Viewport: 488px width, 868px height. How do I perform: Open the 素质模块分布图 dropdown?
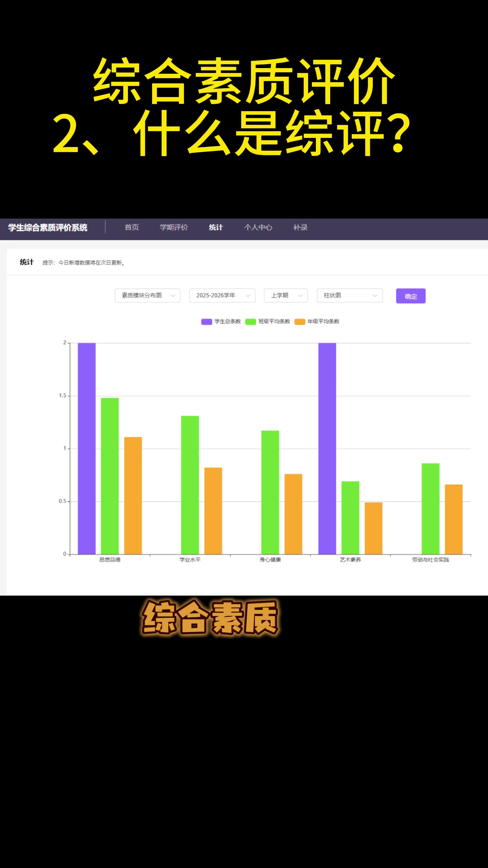[x=148, y=295]
